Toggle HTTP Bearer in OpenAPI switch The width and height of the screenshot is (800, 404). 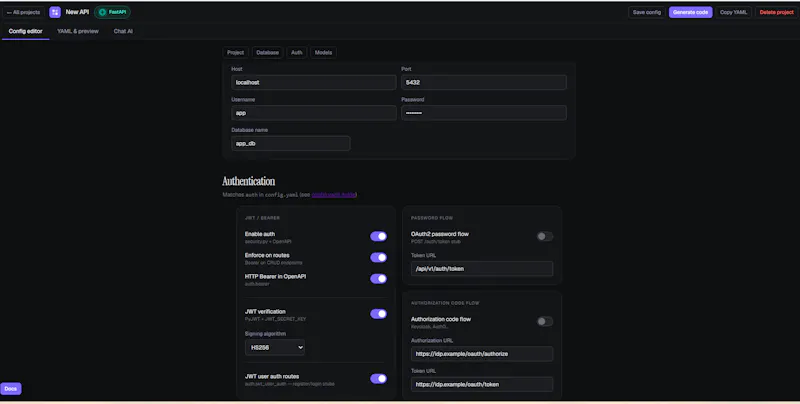(378, 279)
